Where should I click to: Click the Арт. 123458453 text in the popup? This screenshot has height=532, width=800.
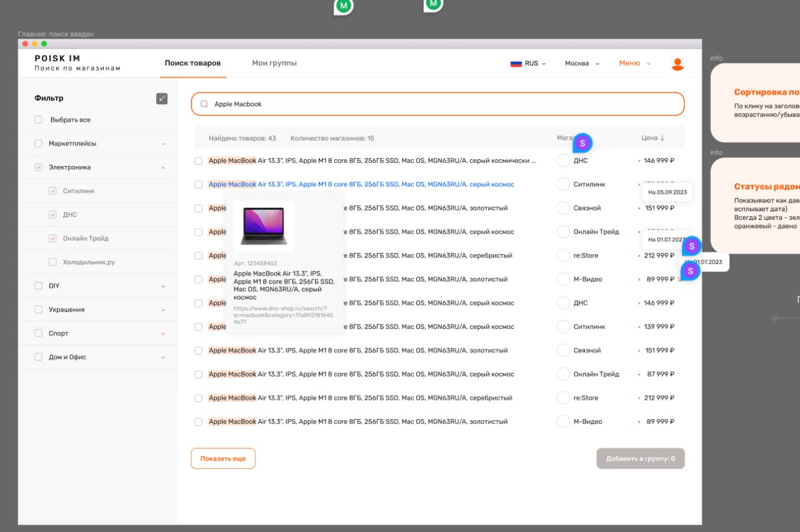[x=256, y=264]
